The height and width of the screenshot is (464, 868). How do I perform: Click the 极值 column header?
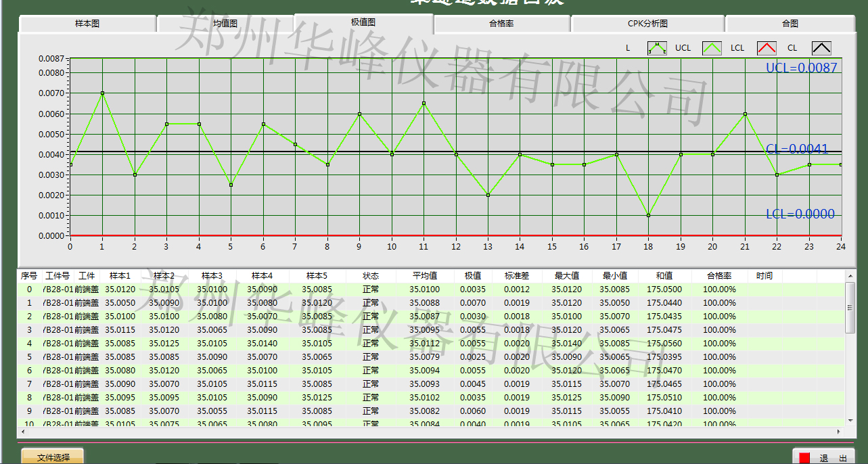pos(472,276)
